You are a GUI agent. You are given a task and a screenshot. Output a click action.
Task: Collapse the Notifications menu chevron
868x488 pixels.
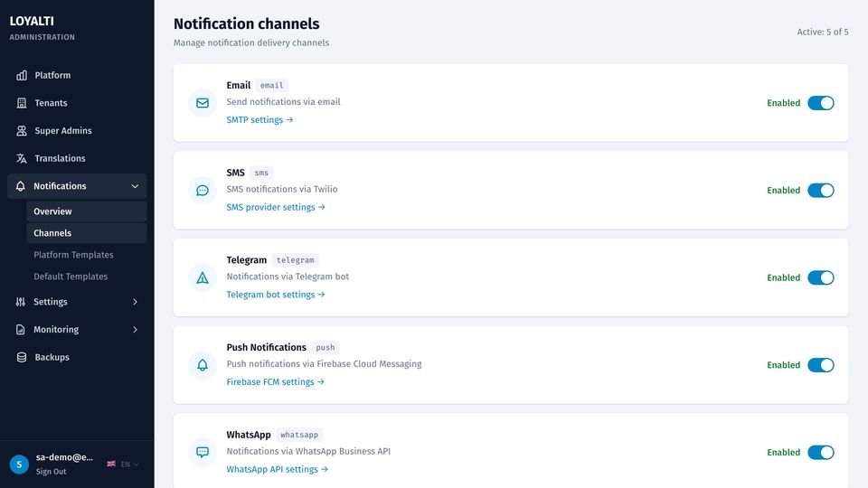(x=135, y=186)
